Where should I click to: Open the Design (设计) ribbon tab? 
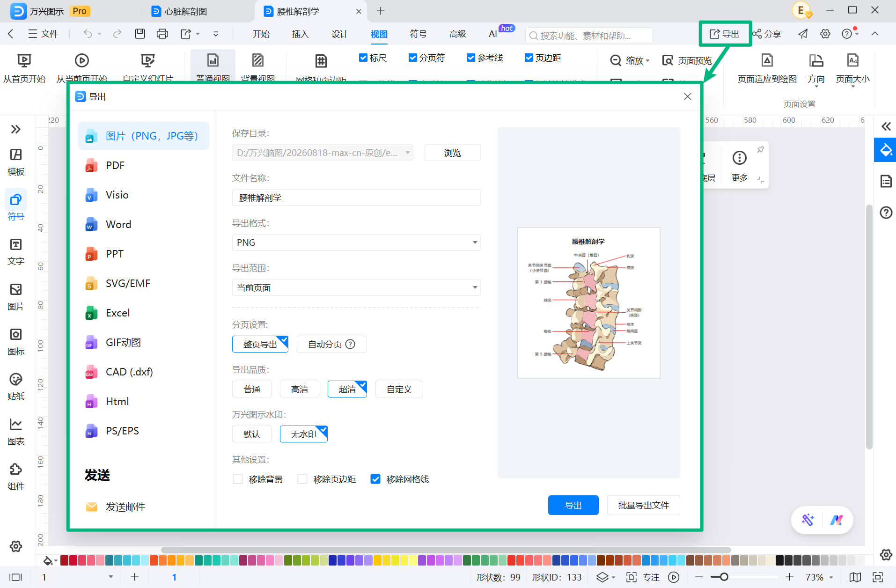[340, 34]
